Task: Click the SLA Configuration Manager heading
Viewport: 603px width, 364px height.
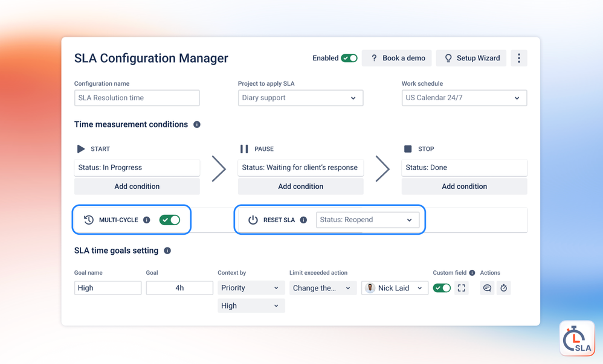Action: (151, 58)
